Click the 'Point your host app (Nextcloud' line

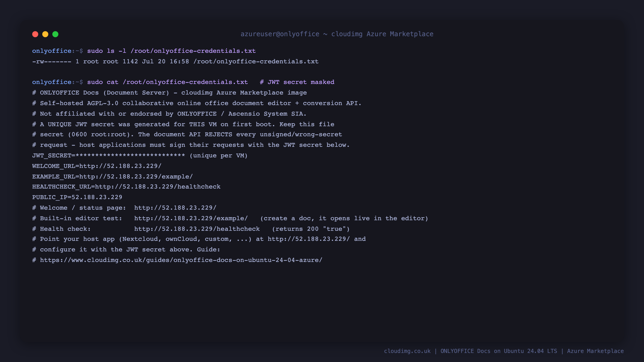(x=199, y=239)
